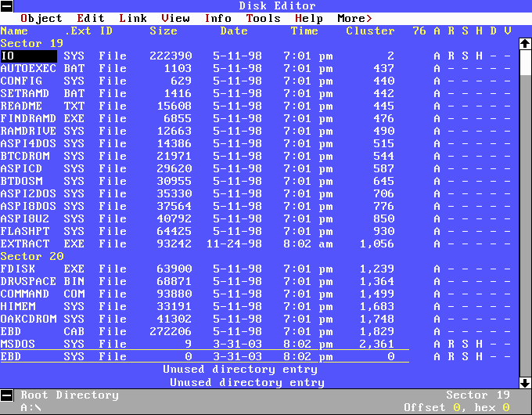Select the SETRAMD file name
This screenshot has width=532, height=415.
[25, 94]
